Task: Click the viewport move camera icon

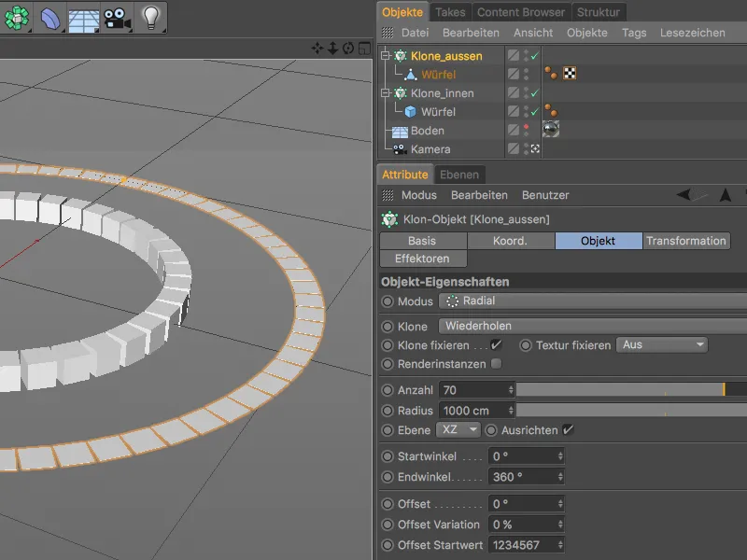Action: 317,49
